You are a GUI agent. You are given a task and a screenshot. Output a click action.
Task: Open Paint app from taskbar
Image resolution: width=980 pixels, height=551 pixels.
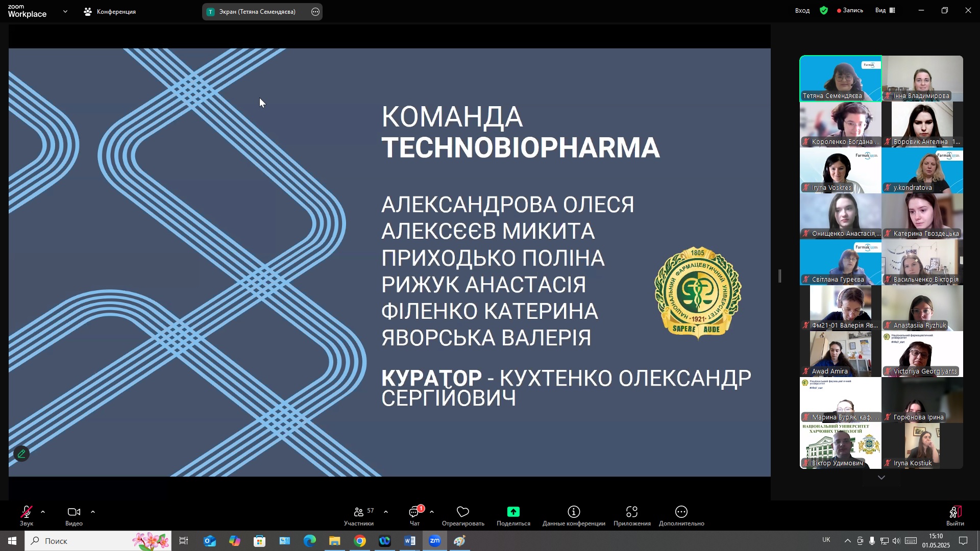coord(460,541)
